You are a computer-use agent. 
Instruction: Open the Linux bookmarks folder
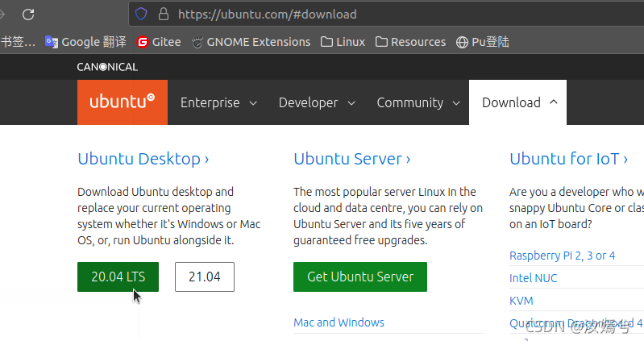pyautogui.click(x=343, y=42)
